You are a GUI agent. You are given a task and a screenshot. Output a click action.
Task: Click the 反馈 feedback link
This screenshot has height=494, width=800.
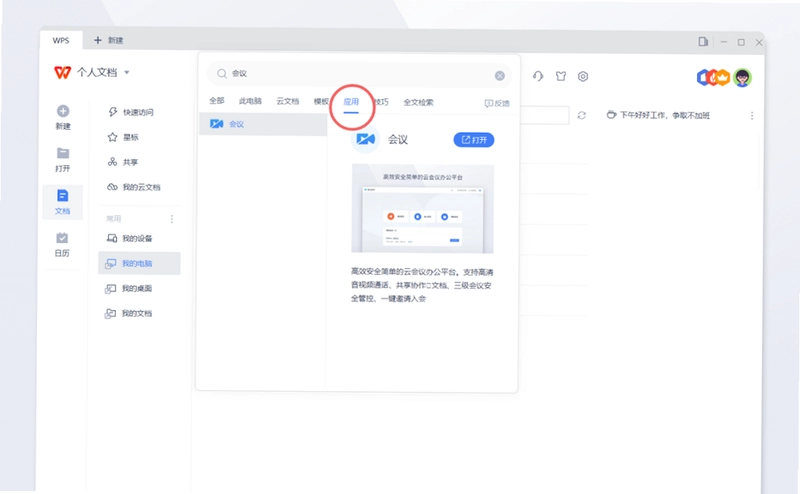point(497,103)
